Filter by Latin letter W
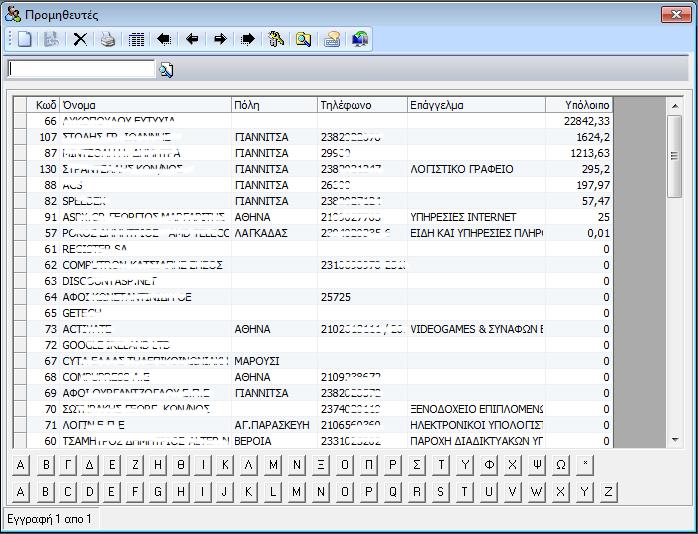This screenshot has height=534, width=698. click(537, 492)
